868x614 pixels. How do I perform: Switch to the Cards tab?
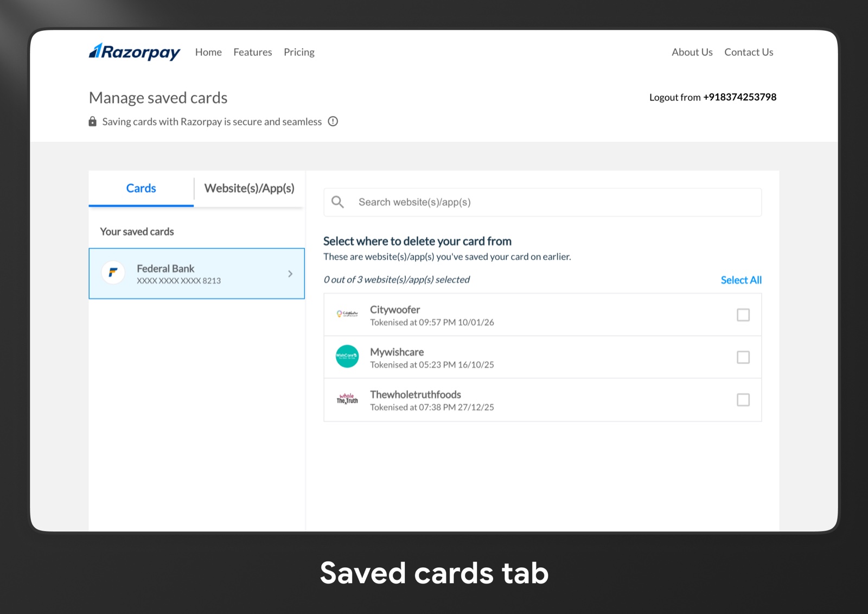(x=141, y=188)
